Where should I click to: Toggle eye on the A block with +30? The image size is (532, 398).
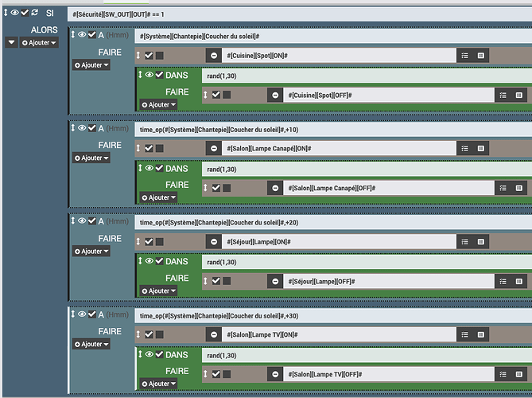point(82,314)
